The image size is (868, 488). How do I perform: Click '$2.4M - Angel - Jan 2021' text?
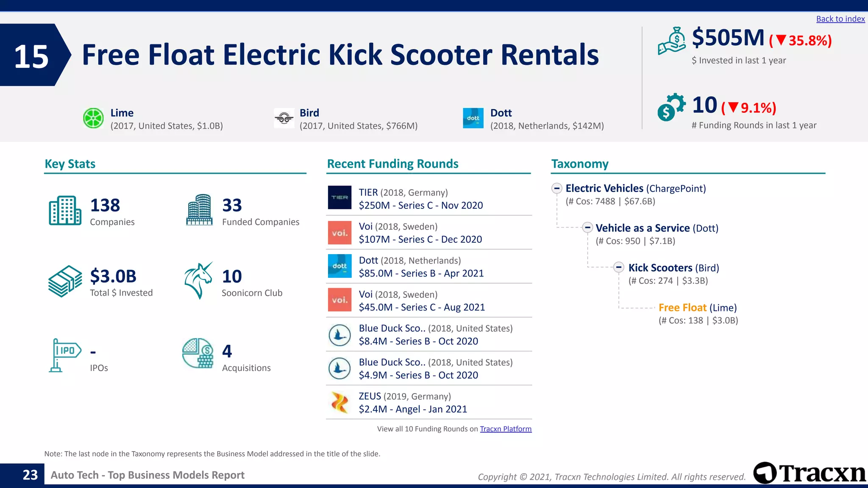tap(413, 409)
